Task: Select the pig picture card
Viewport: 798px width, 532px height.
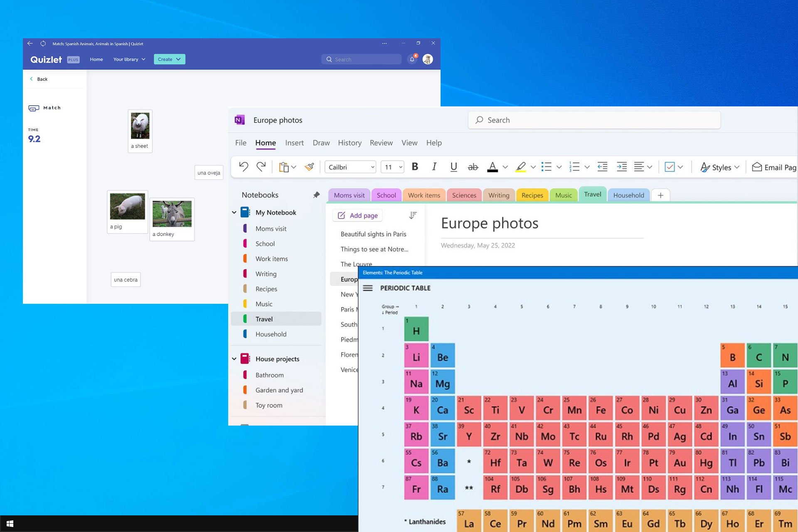Action: [x=127, y=212]
